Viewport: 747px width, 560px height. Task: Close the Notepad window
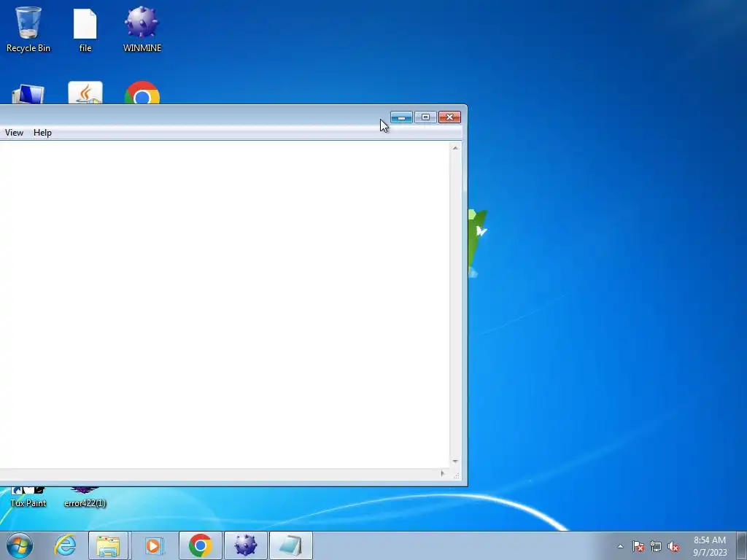449,117
